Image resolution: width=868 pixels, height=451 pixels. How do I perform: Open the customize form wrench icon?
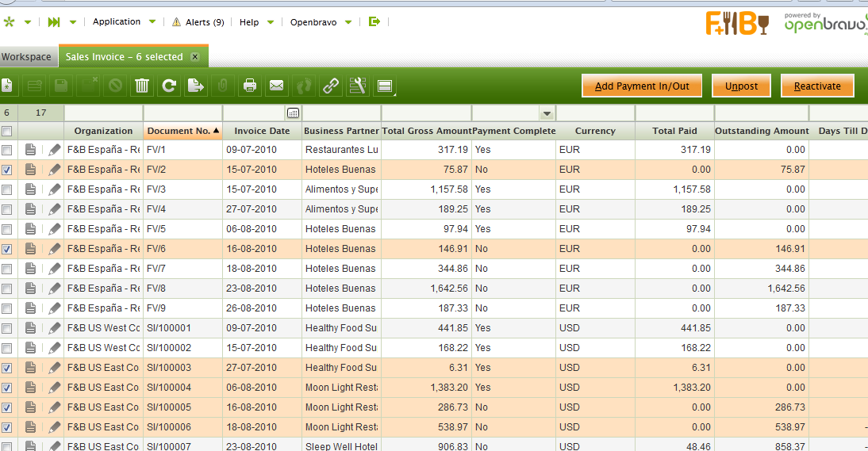(x=358, y=86)
